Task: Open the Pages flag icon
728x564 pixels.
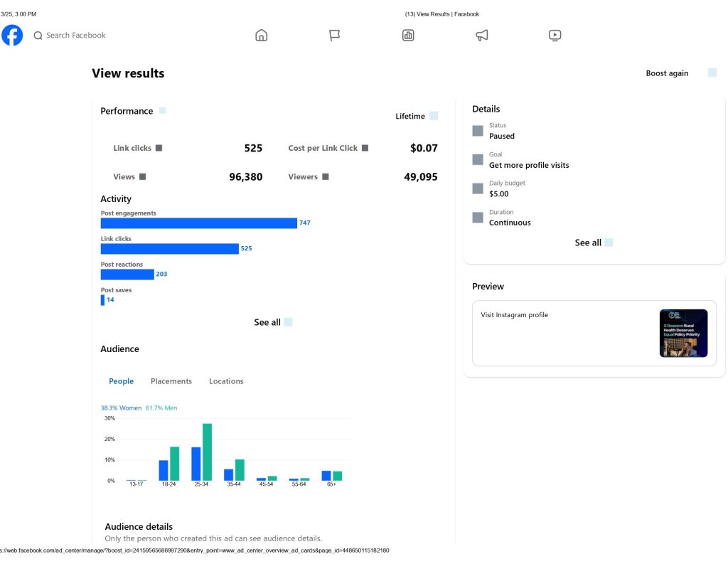Action: [335, 36]
